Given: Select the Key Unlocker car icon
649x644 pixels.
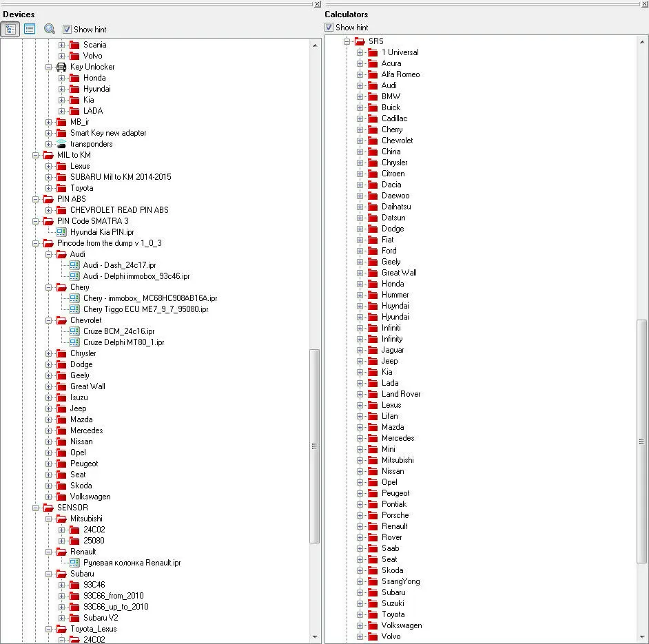Looking at the screenshot, I should click(x=61, y=67).
